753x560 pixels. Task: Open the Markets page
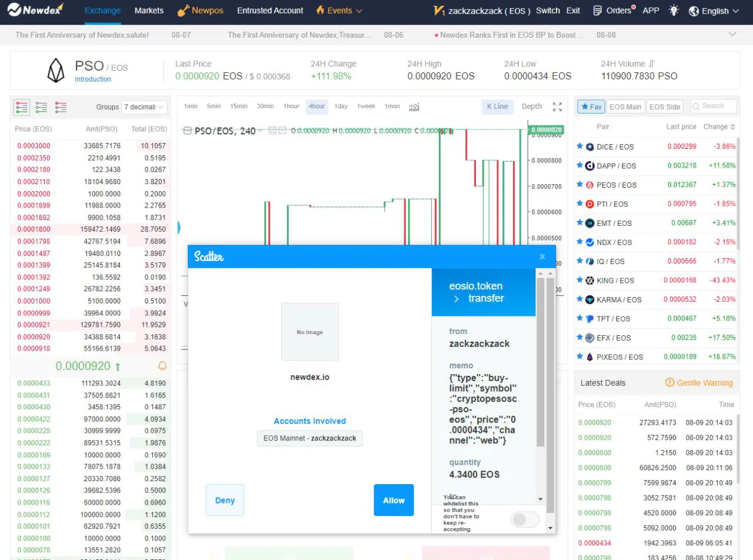coord(149,11)
